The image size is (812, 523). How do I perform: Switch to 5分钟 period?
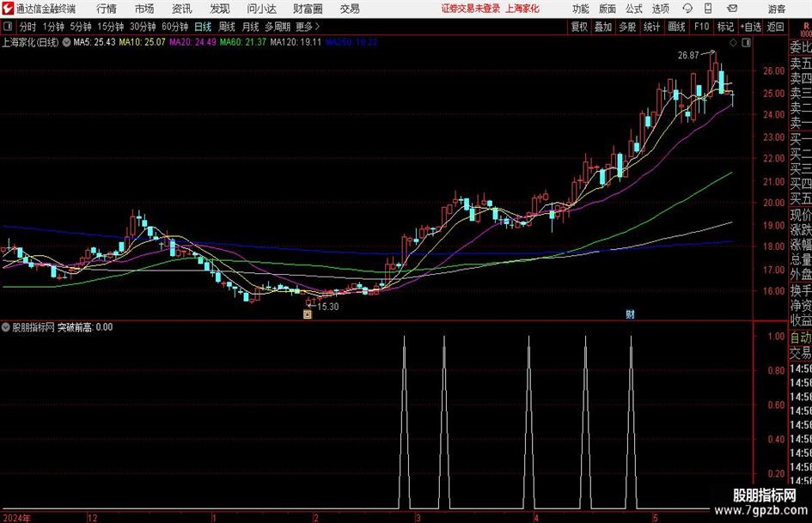coord(81,27)
